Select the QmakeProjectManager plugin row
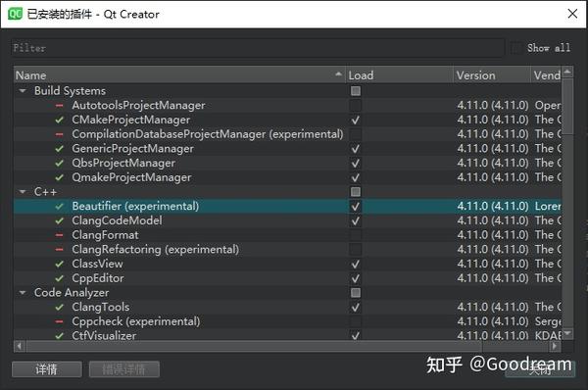Viewport: 588px width, 390px height. coord(287,177)
